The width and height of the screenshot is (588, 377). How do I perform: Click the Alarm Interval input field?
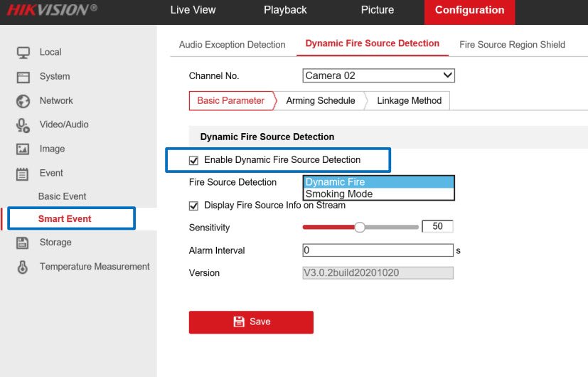(x=378, y=250)
